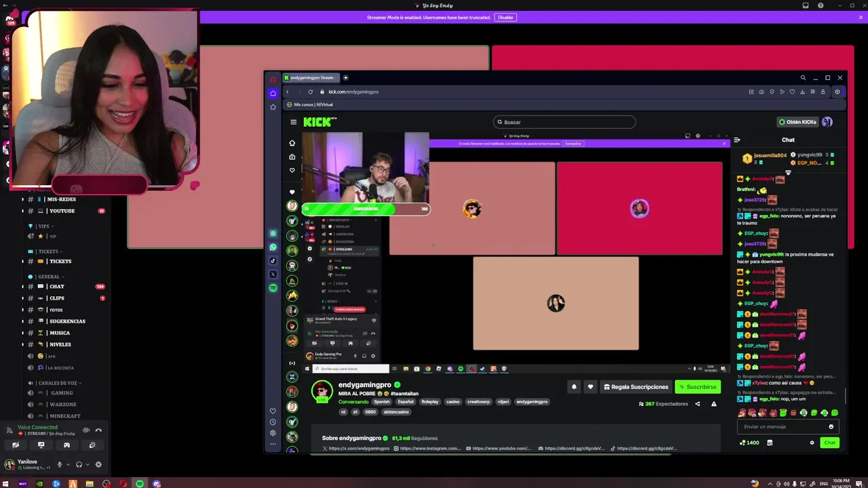The image size is (868, 488).
Task: Disconnect from Discord voice call
Action: 98,430
